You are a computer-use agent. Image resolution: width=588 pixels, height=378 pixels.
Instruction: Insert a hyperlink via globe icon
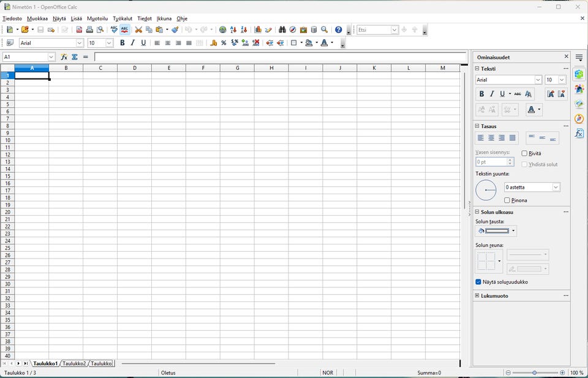(223, 29)
